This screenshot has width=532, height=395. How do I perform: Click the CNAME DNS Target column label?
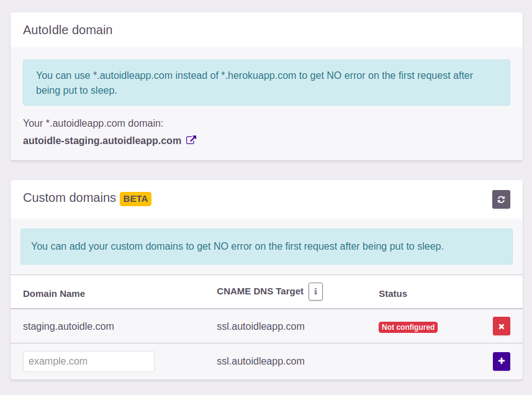[260, 291]
